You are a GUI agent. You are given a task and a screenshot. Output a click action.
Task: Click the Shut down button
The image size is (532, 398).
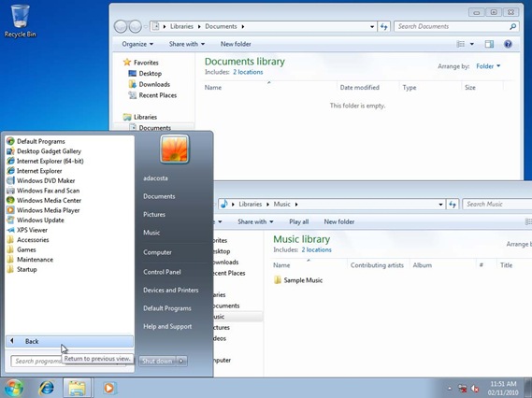coord(157,361)
